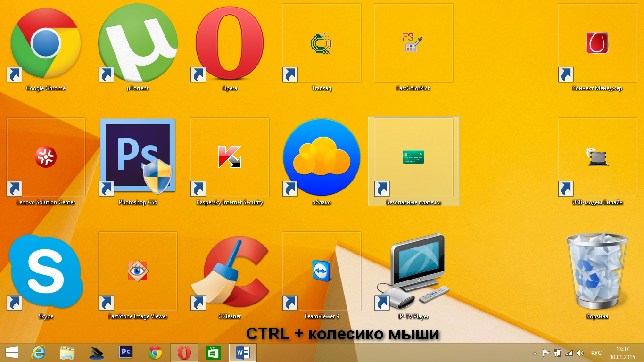Open the Google Chrome desktop shortcut
Image resolution: width=644 pixels, height=362 pixels.
(x=46, y=43)
